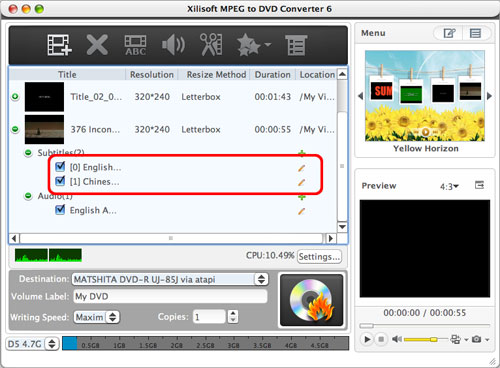Click the Yellow Horizon menu template preview
This screenshot has height=368, width=500.
pyautogui.click(x=425, y=96)
